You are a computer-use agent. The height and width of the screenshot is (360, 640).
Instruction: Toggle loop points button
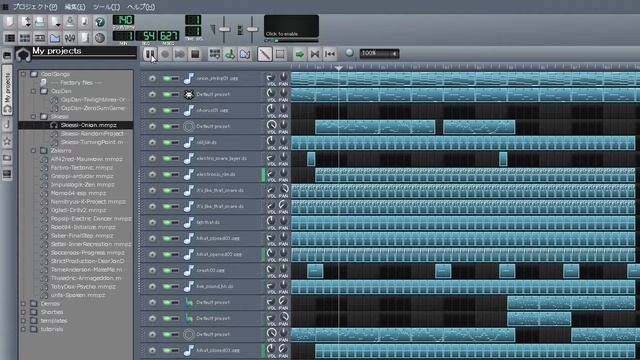pos(315,54)
